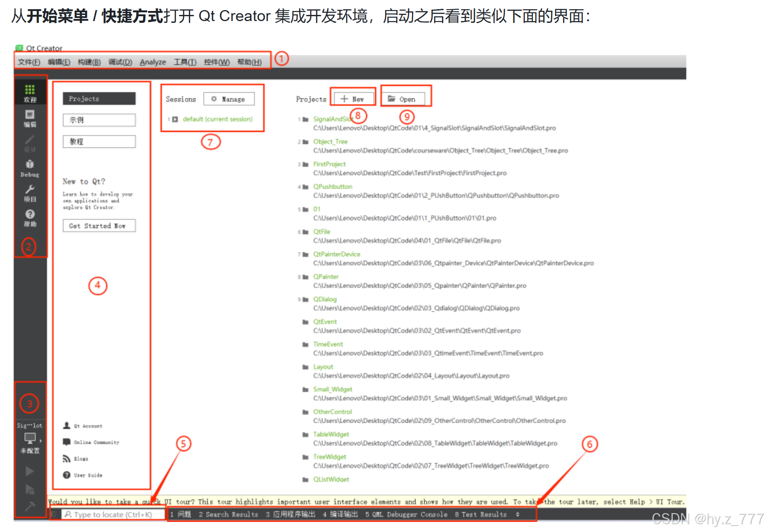The width and height of the screenshot is (766, 532).
Task: Click the folder icon beside QtEvent project
Action: click(306, 322)
